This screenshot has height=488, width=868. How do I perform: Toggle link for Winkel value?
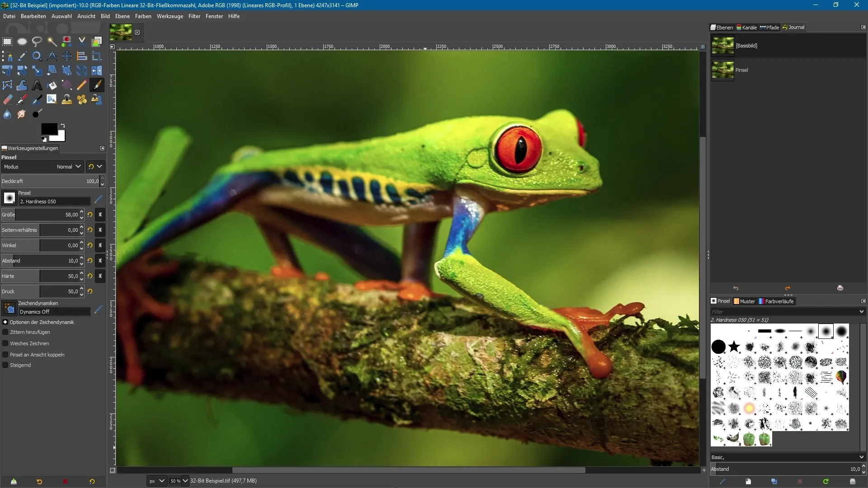(x=100, y=245)
